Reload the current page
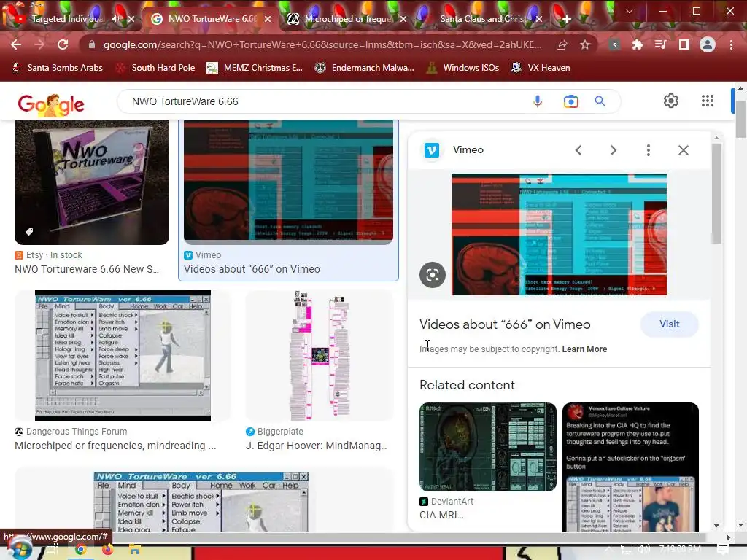 pyautogui.click(x=63, y=44)
